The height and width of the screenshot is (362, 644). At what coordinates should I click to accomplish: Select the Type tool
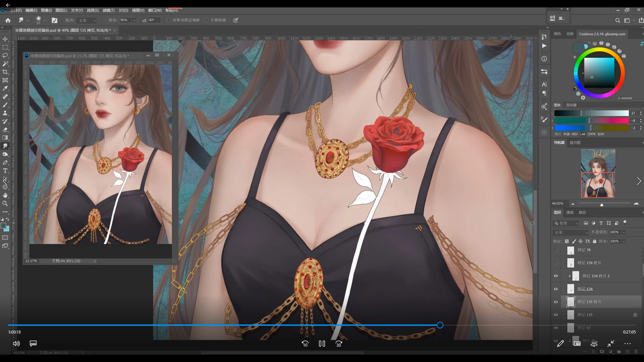(5, 171)
